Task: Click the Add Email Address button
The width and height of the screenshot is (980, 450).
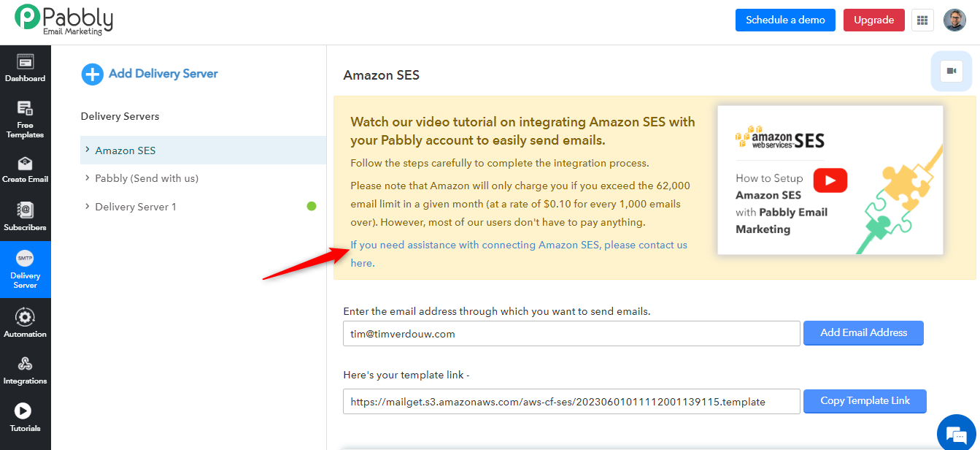Action: pos(863,333)
